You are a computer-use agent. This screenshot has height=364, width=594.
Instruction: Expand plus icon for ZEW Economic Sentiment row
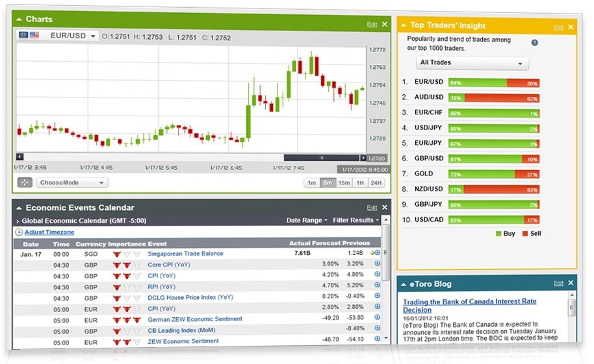tap(377, 339)
